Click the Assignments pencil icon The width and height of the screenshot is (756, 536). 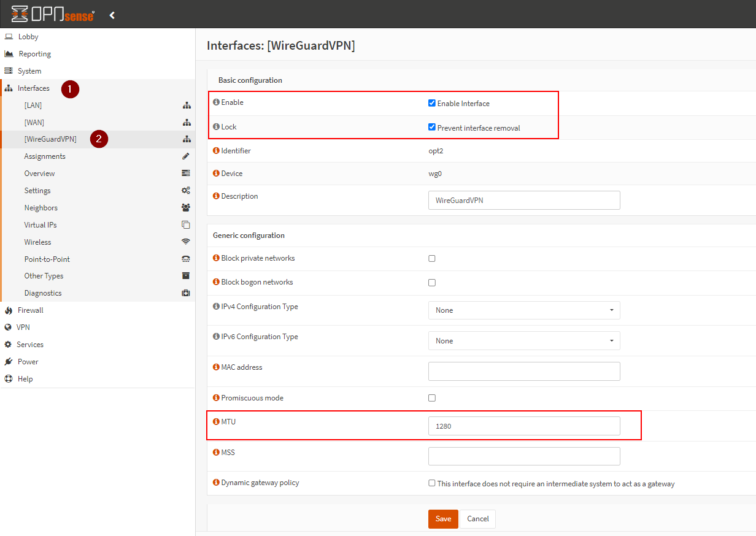186,156
